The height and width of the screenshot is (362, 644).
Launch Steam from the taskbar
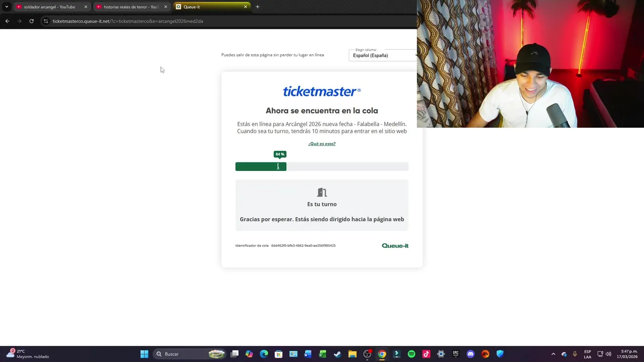tap(338, 354)
